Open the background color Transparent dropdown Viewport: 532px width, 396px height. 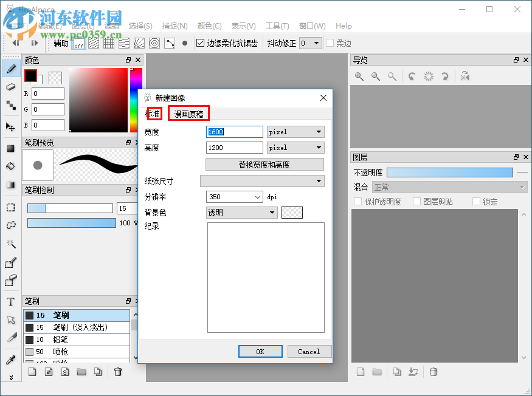coord(241,212)
